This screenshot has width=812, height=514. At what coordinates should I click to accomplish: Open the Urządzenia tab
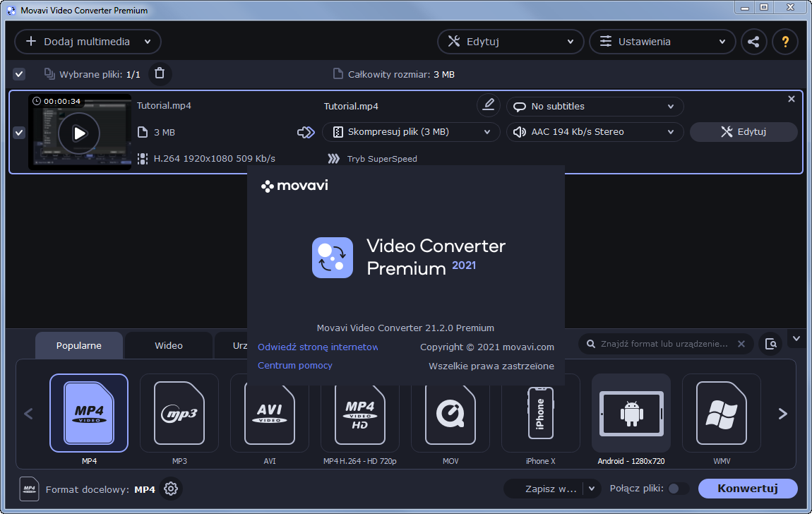[232, 345]
